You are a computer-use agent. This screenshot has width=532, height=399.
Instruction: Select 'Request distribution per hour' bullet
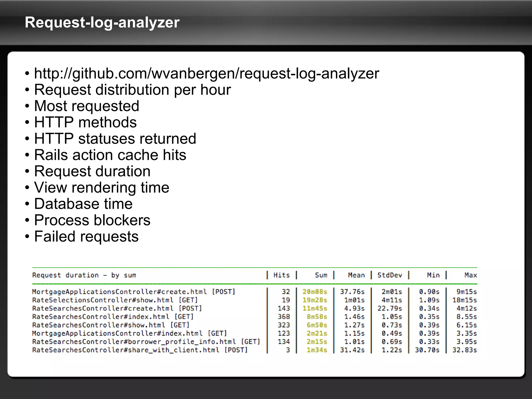coord(132,90)
